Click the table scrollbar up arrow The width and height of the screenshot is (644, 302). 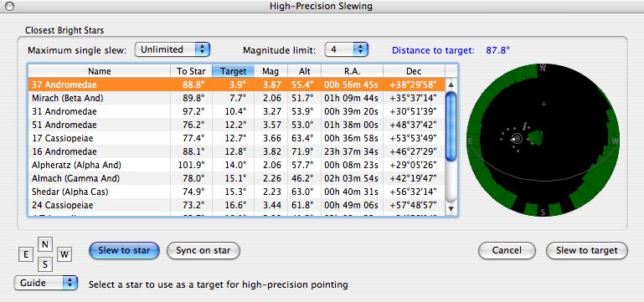click(x=451, y=84)
